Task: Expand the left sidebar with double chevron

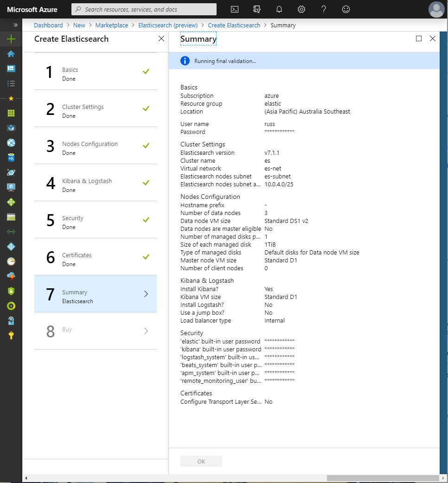Action: pos(15,25)
